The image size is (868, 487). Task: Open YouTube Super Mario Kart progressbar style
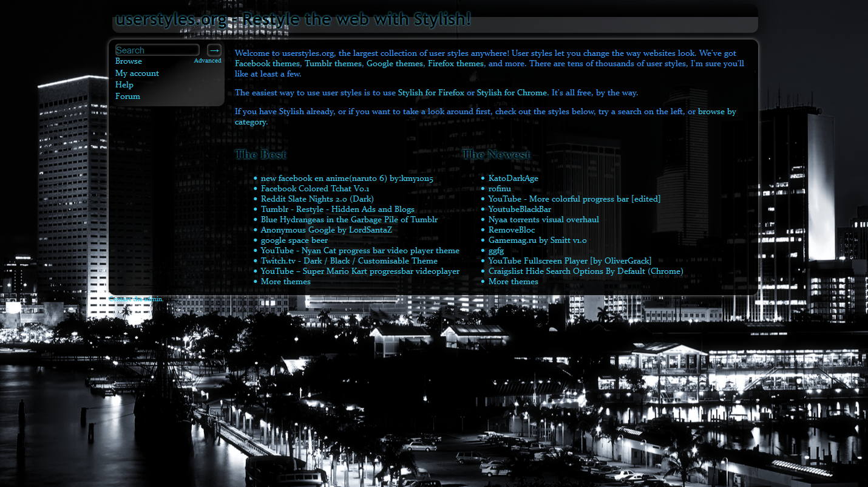360,271
